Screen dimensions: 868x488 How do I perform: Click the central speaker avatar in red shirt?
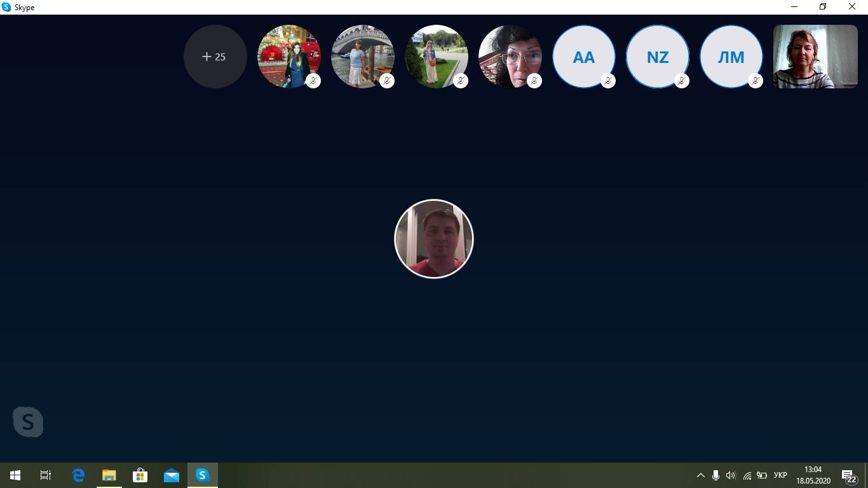[434, 239]
